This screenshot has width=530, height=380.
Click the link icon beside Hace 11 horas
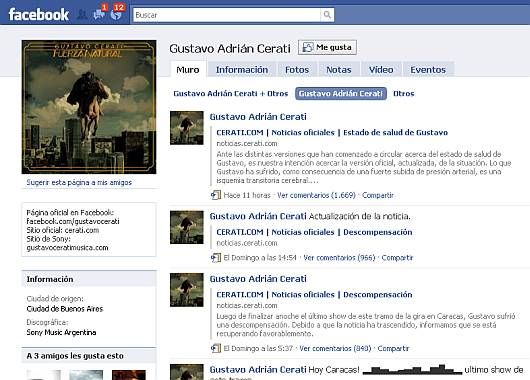coord(216,195)
